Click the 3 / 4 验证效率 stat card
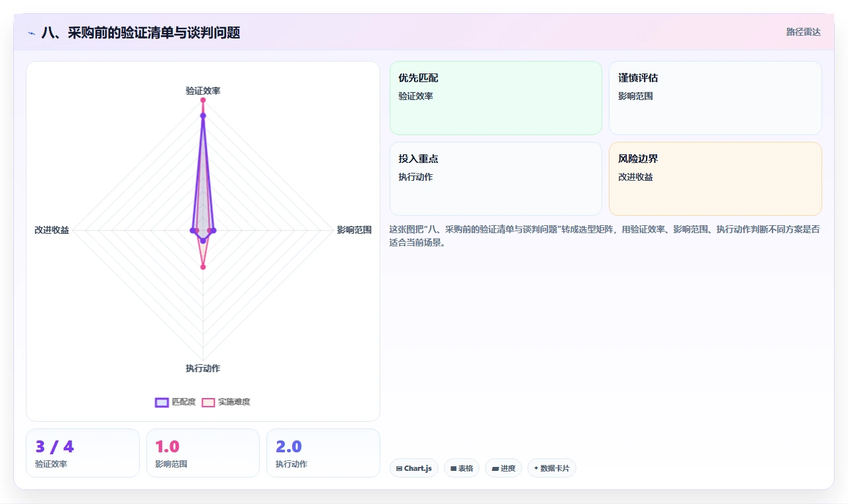The width and height of the screenshot is (848, 504). [x=83, y=453]
